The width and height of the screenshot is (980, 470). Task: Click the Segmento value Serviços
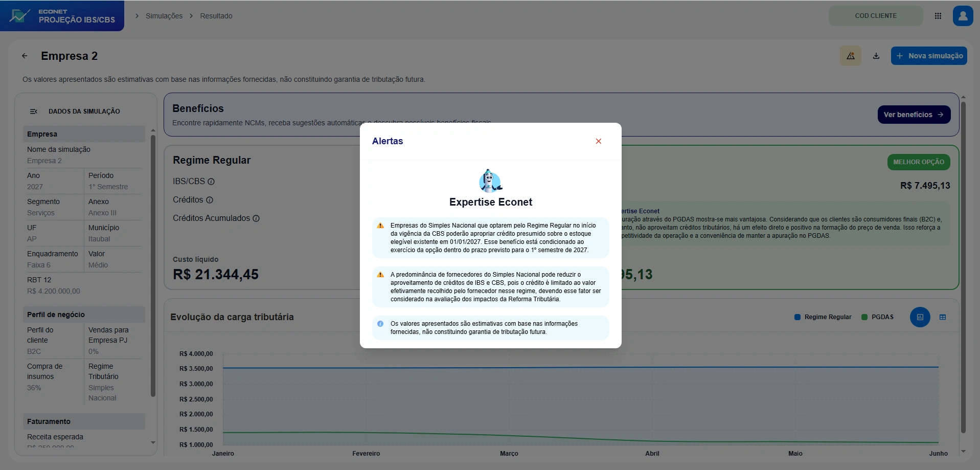[41, 213]
